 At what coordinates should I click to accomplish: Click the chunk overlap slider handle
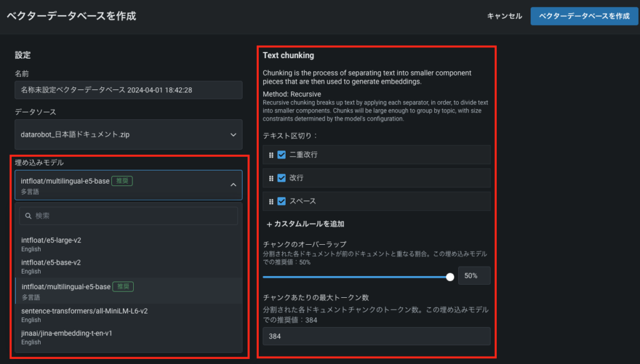450,277
